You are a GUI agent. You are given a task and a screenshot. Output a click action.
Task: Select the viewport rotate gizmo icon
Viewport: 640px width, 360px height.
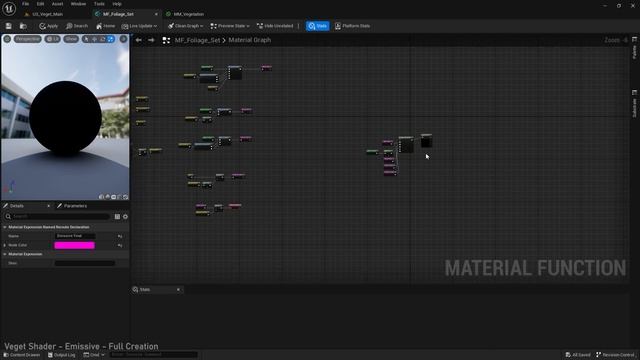102,39
